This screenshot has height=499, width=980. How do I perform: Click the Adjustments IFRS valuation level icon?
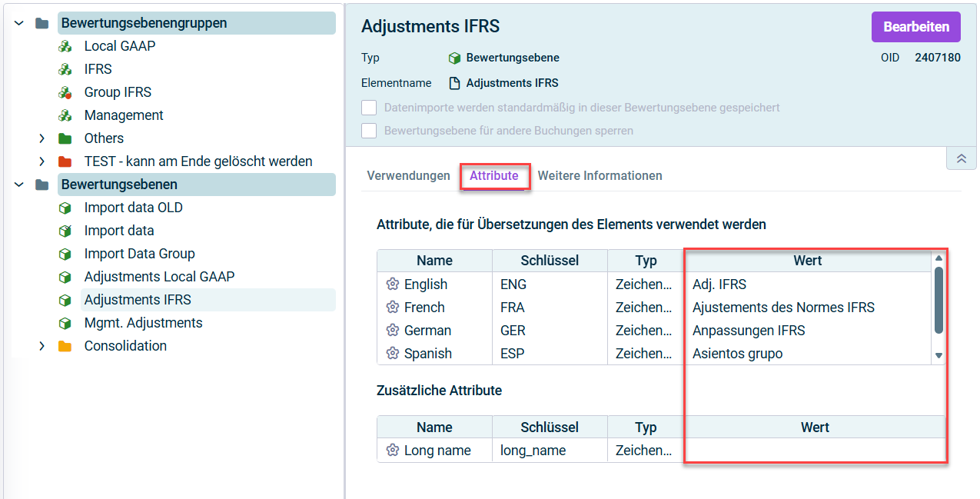65,299
